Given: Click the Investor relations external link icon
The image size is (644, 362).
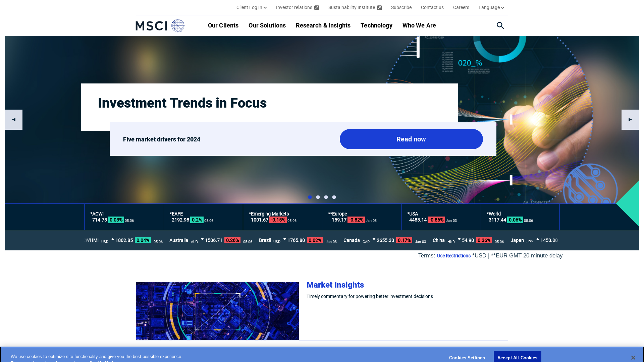Looking at the screenshot, I should pos(317,8).
